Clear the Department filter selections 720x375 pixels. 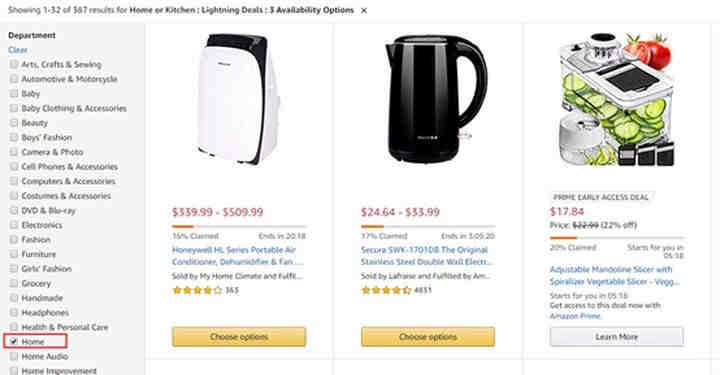(17, 50)
